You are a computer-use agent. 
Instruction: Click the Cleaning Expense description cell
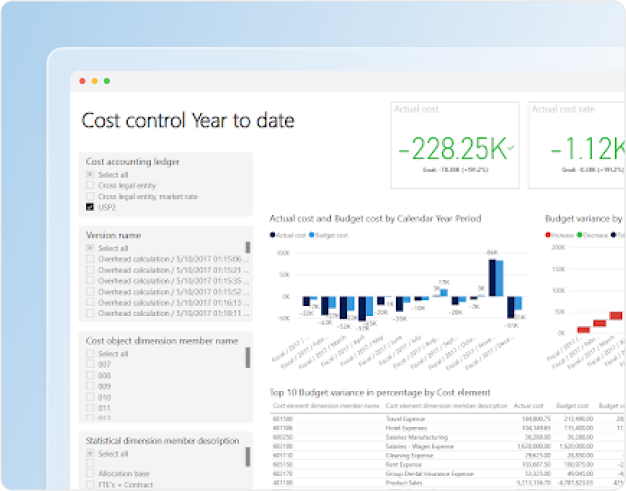pos(409,455)
